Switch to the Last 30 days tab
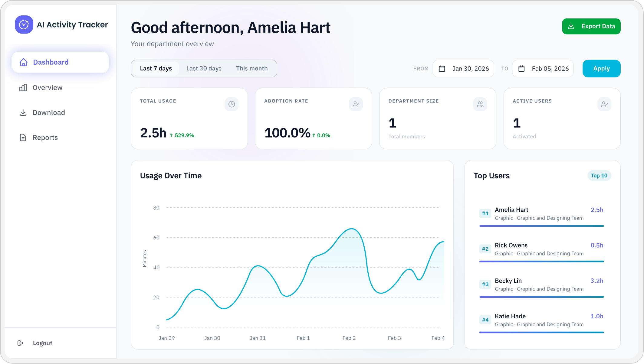 pyautogui.click(x=204, y=68)
